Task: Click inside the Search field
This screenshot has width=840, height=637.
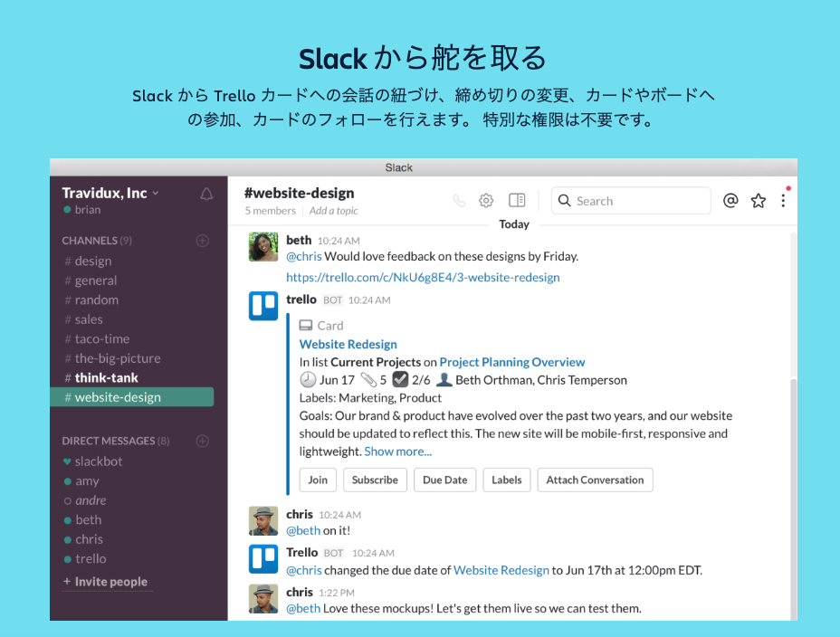Action: coord(638,201)
